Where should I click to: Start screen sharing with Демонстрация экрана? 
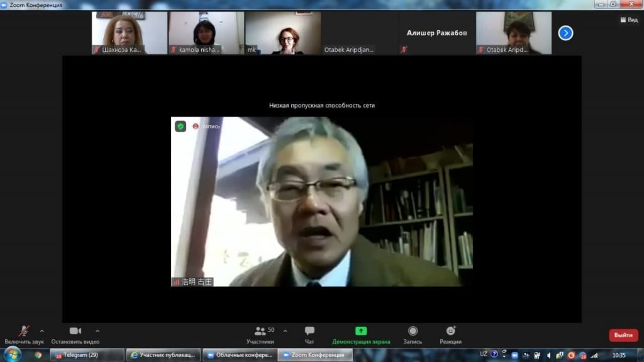[361, 334]
